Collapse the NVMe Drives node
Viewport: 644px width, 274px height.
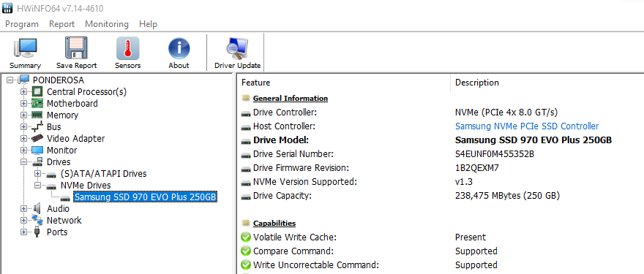click(x=38, y=186)
